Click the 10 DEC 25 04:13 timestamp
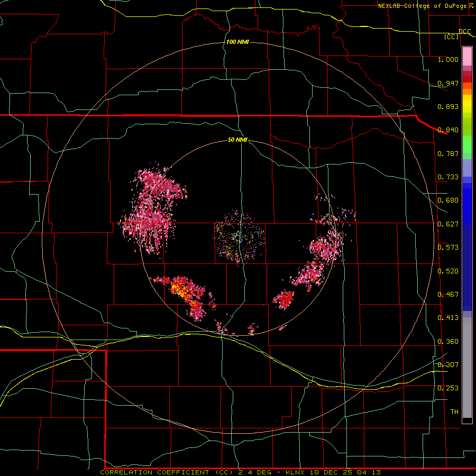Screen dimensions: 476x476 [345, 472]
